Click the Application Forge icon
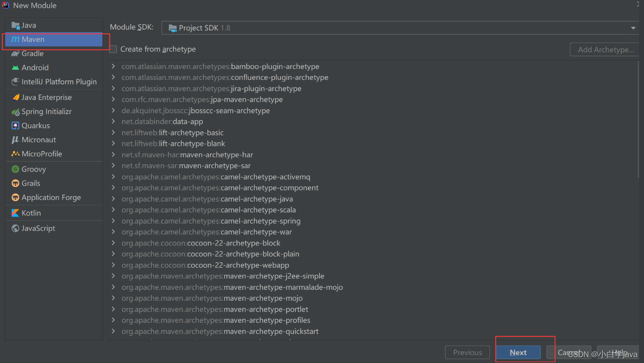Image resolution: width=644 pixels, height=363 pixels. (15, 197)
